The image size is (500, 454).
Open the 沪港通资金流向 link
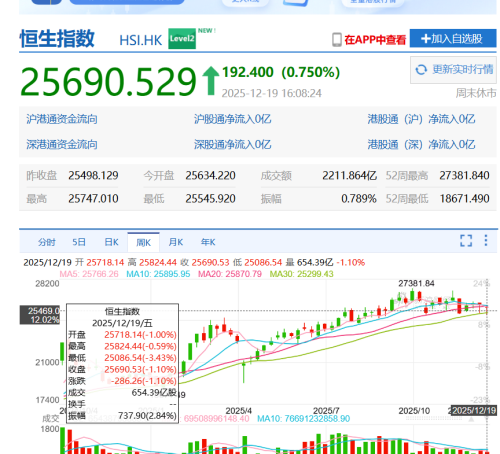62,119
